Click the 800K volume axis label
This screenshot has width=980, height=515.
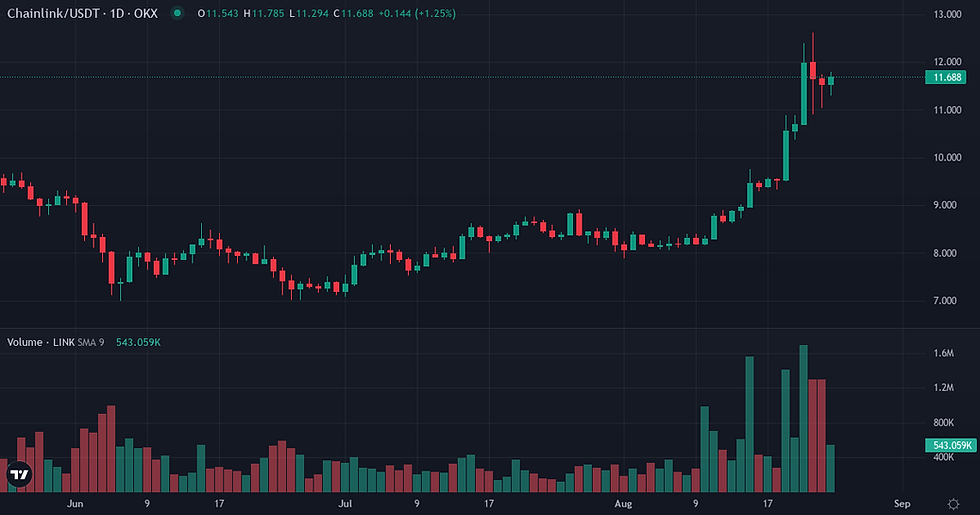coord(944,422)
